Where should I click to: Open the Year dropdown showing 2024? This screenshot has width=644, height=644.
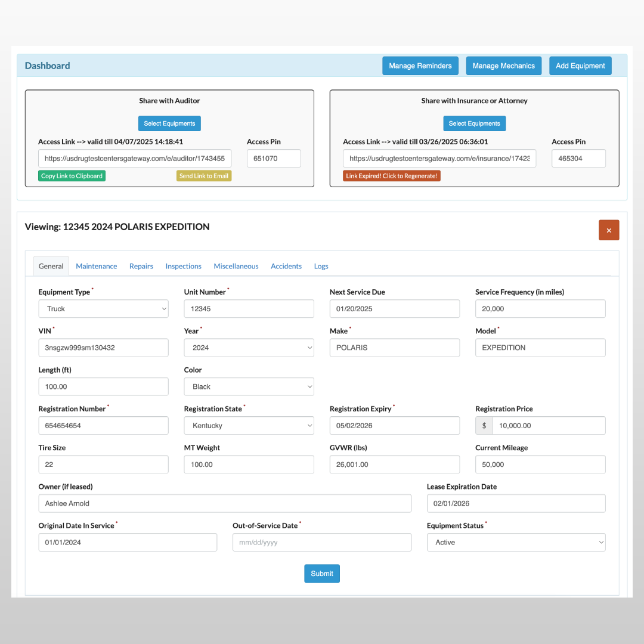click(249, 348)
